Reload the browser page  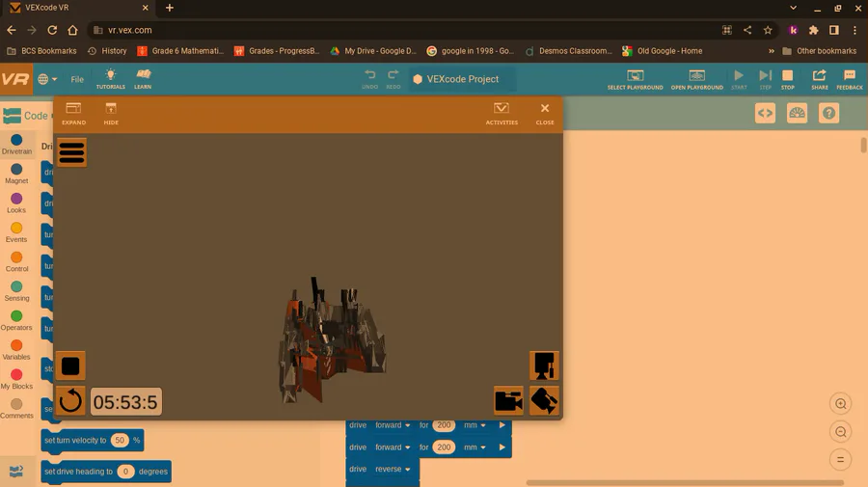click(x=52, y=30)
